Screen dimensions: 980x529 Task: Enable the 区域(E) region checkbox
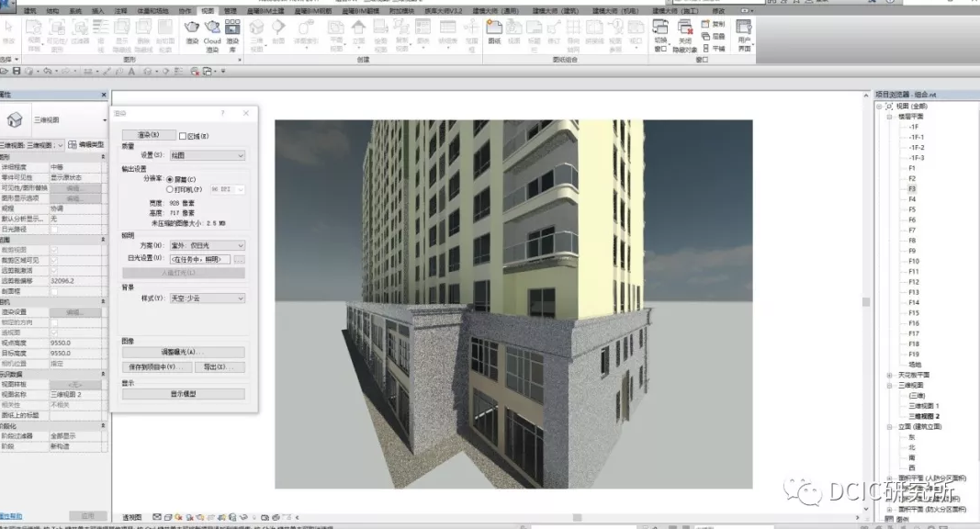click(183, 136)
